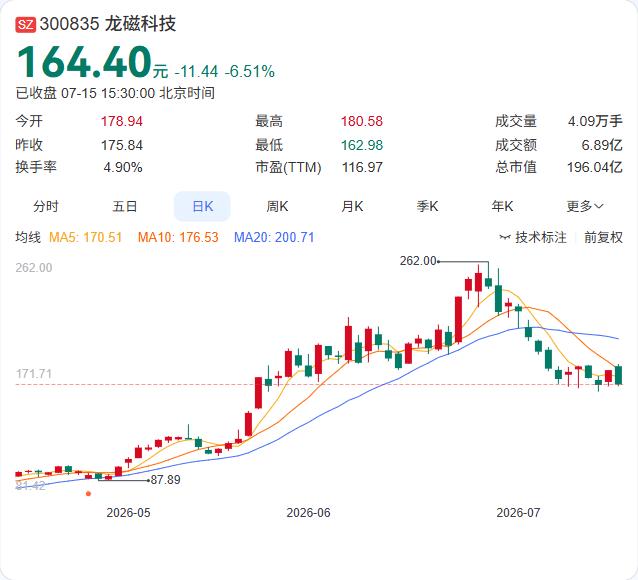Click the 总市值 label
This screenshot has width=638, height=580.
tap(516, 167)
